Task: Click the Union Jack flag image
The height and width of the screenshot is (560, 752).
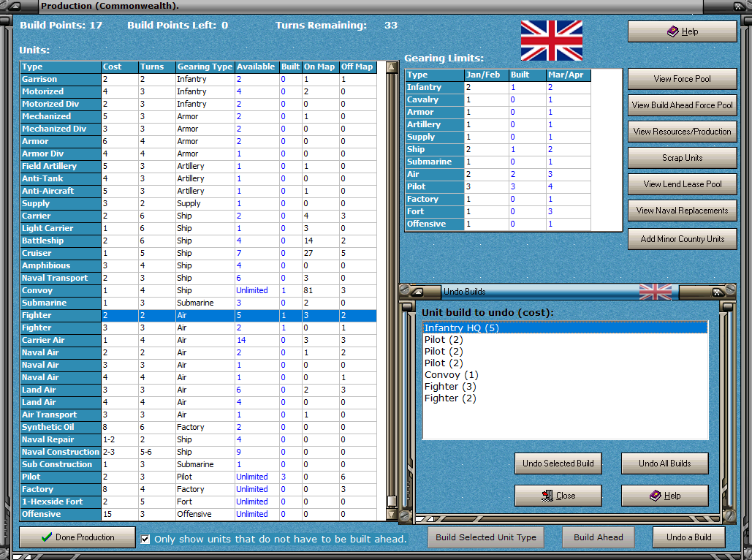Action: 552,40
